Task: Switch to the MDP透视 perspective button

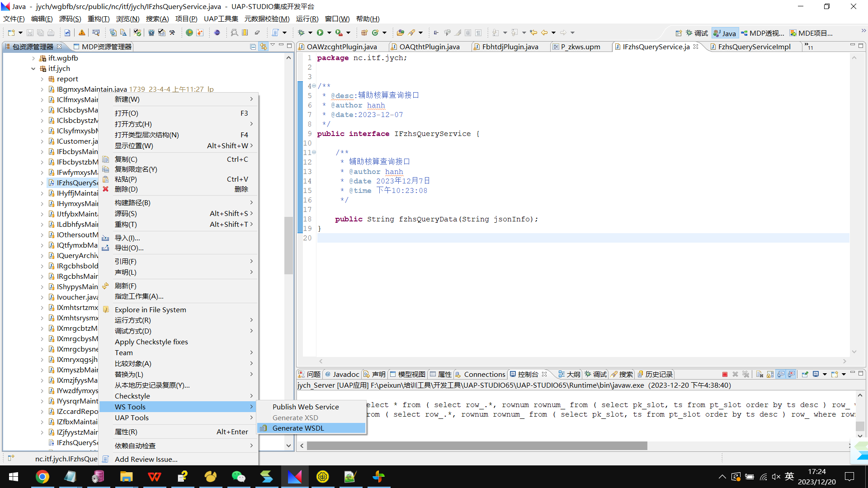Action: pos(763,33)
